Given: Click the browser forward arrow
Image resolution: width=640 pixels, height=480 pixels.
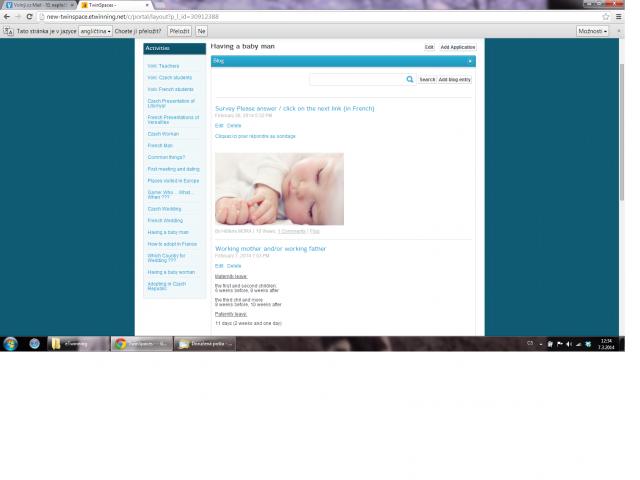Looking at the screenshot, I should [x=18, y=17].
